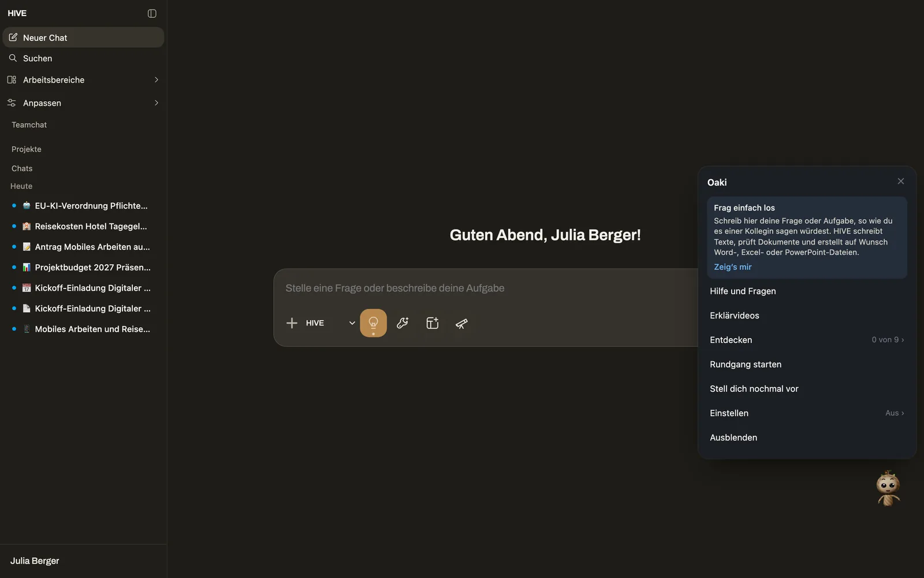Toggle the lightbulb thinking mode button
The width and height of the screenshot is (924, 578).
(373, 323)
